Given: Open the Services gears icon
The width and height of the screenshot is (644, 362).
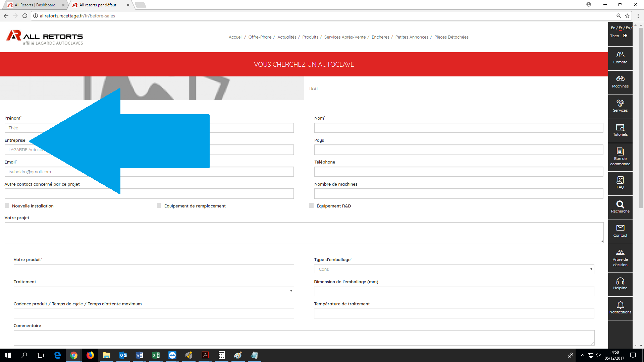Looking at the screenshot, I should [x=620, y=106].
